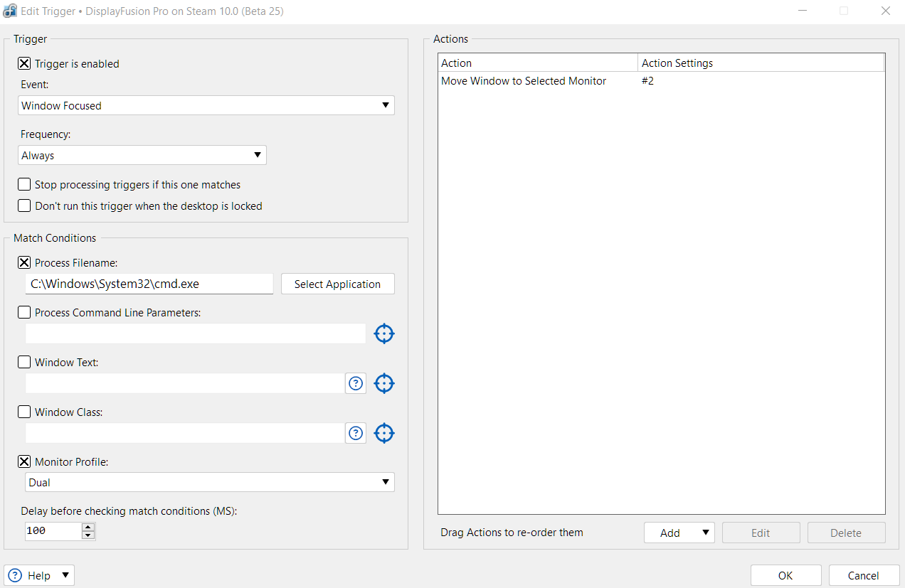
Task: Open the Help menu button
Action: [39, 575]
